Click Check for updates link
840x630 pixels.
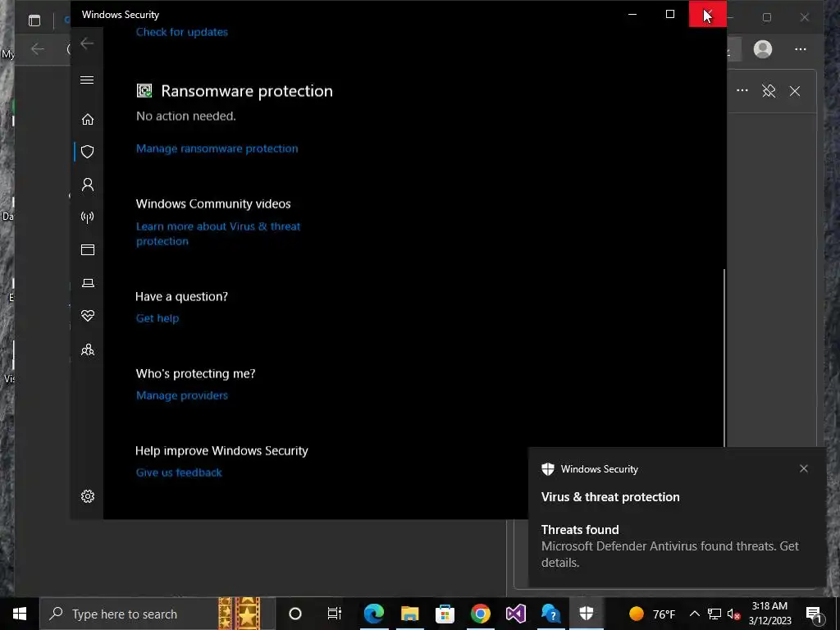[181, 32]
